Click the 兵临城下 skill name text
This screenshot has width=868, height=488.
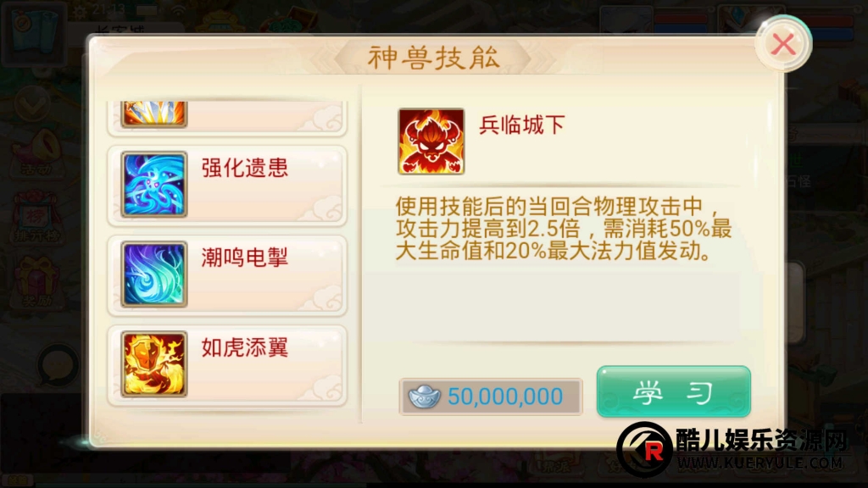[521, 125]
